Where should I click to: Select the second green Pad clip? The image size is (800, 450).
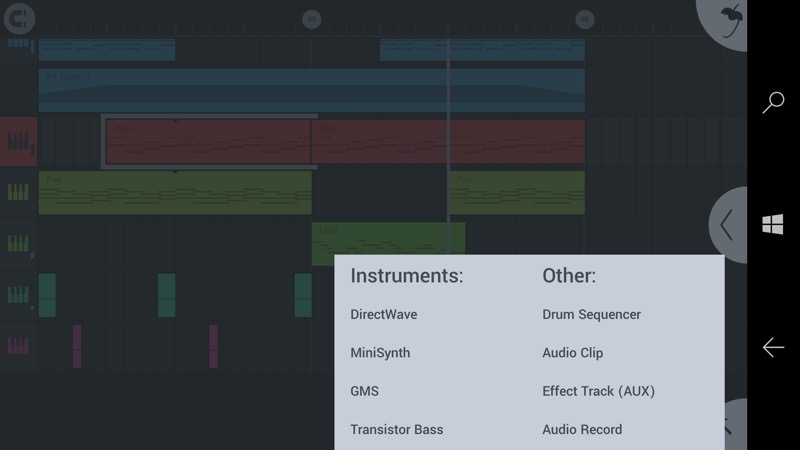point(517,192)
